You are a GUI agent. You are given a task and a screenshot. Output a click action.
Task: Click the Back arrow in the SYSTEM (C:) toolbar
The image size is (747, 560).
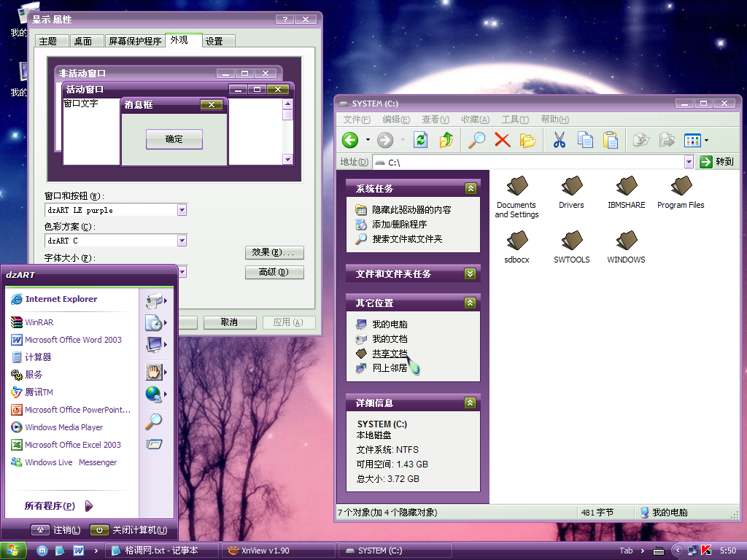(x=350, y=140)
